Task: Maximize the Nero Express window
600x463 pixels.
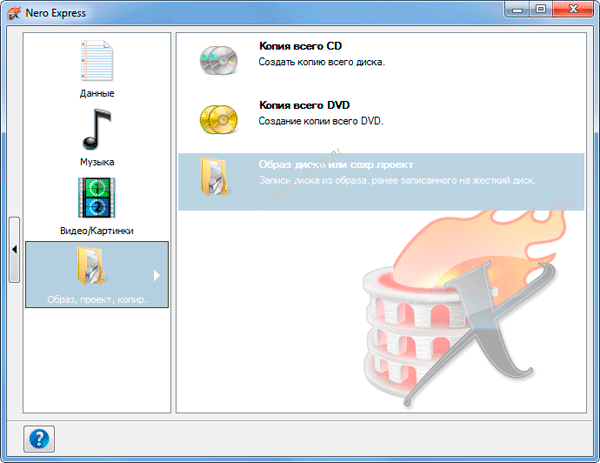Action: (x=541, y=9)
